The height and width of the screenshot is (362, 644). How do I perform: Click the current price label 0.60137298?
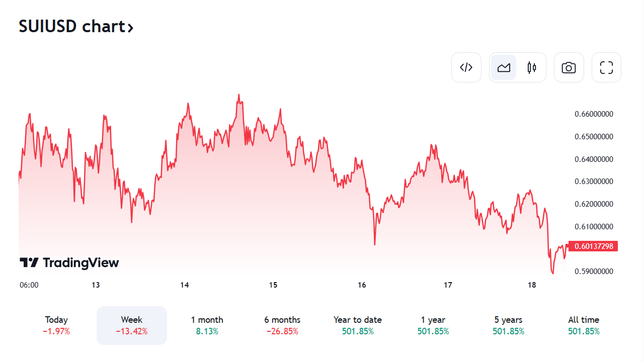point(593,246)
